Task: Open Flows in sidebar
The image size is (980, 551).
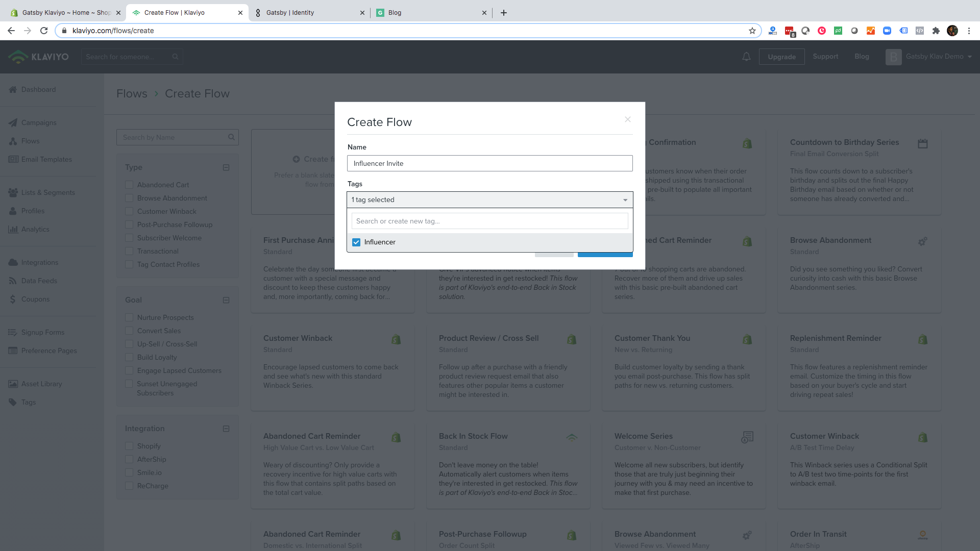Action: pyautogui.click(x=24, y=141)
